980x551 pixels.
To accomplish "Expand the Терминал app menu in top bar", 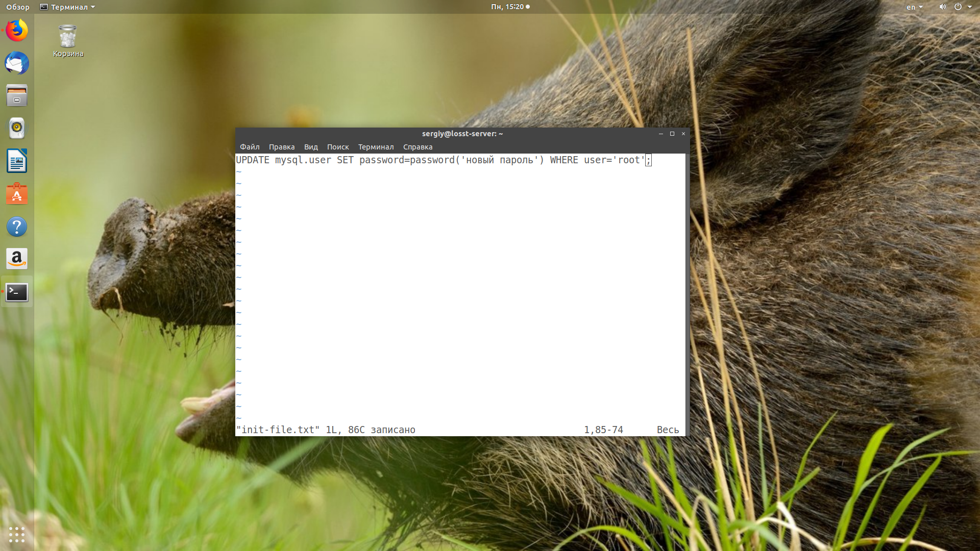I will coord(67,7).
